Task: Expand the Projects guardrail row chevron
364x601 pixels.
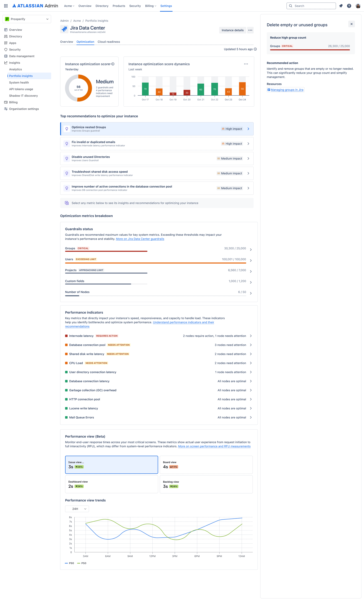Action: (x=251, y=271)
